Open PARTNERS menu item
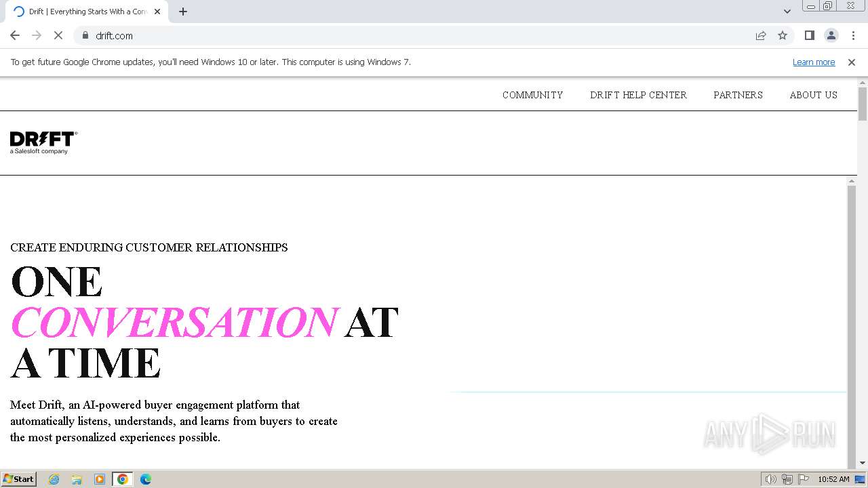Image resolution: width=868 pixels, height=488 pixels. (x=738, y=95)
